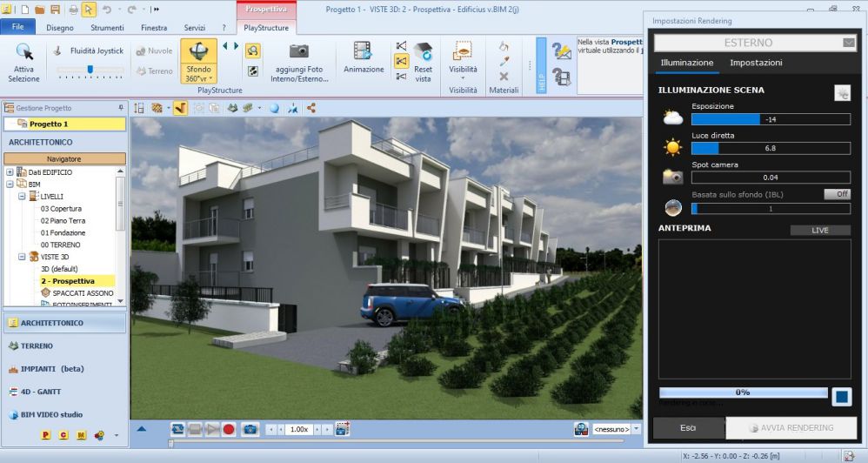Select the arrow pointer tool in quick toolbar
Viewport: 868px width, 463px height.
[89, 10]
